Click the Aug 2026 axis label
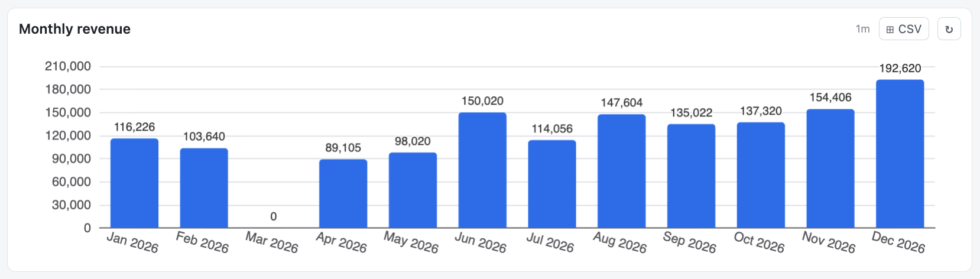 coord(620,242)
